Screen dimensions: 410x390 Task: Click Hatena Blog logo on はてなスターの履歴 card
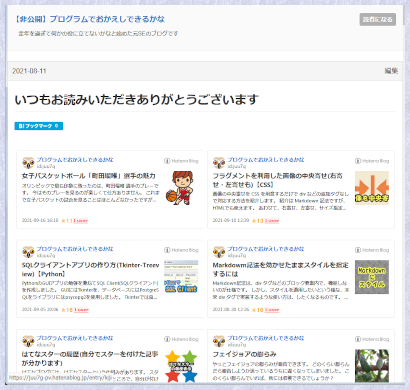[x=181, y=339]
